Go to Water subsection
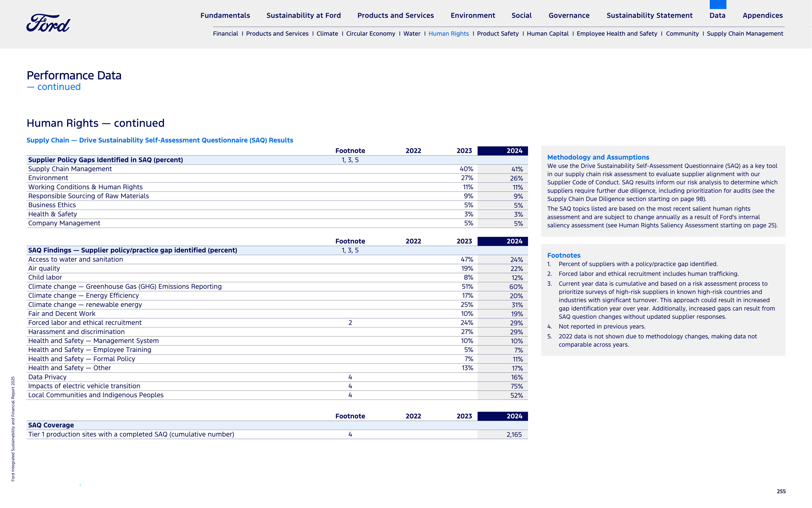 click(x=412, y=34)
